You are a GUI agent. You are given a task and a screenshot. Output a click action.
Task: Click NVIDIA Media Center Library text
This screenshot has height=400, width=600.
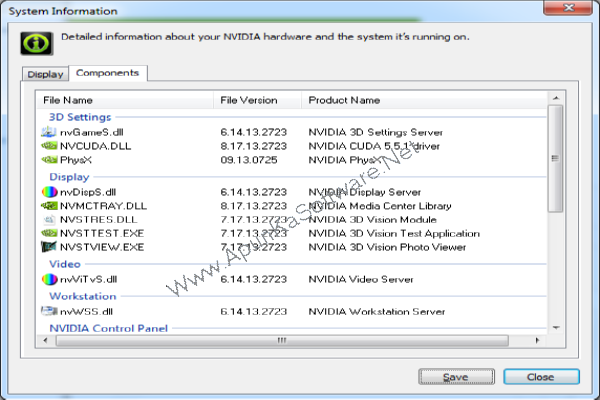[380, 206]
